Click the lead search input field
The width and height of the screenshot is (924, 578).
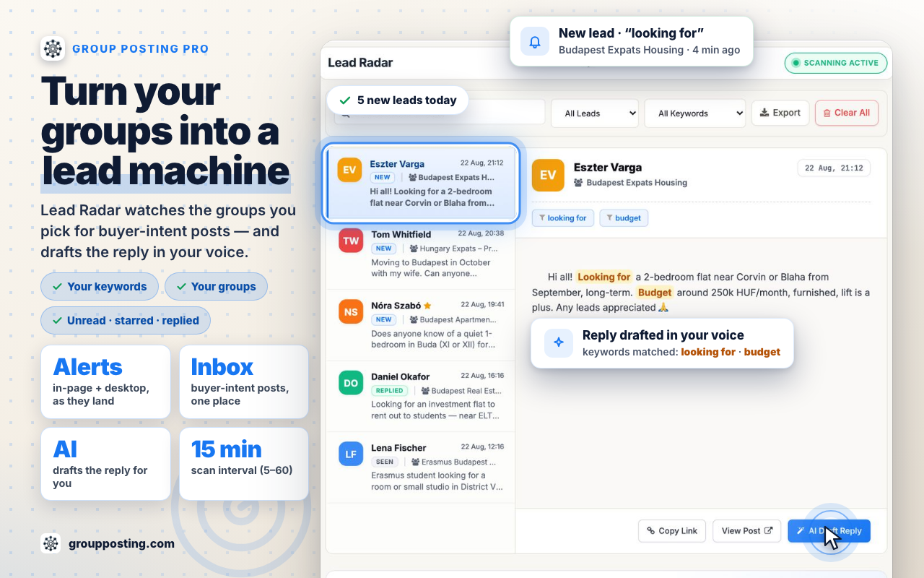[439, 113]
